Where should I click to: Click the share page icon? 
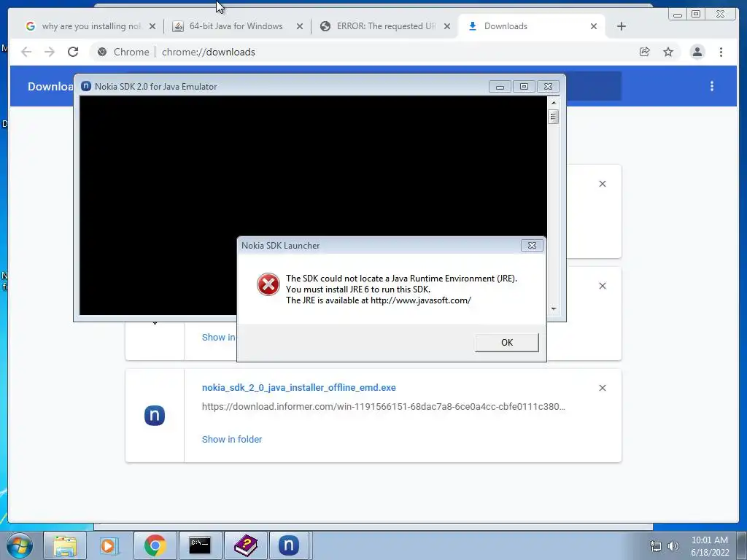pos(645,52)
